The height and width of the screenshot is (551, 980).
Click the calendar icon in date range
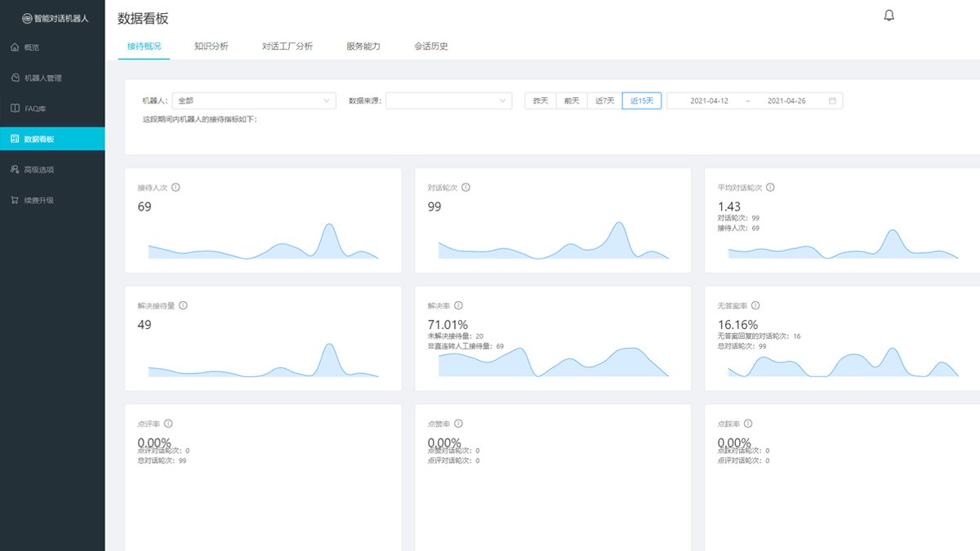point(832,101)
